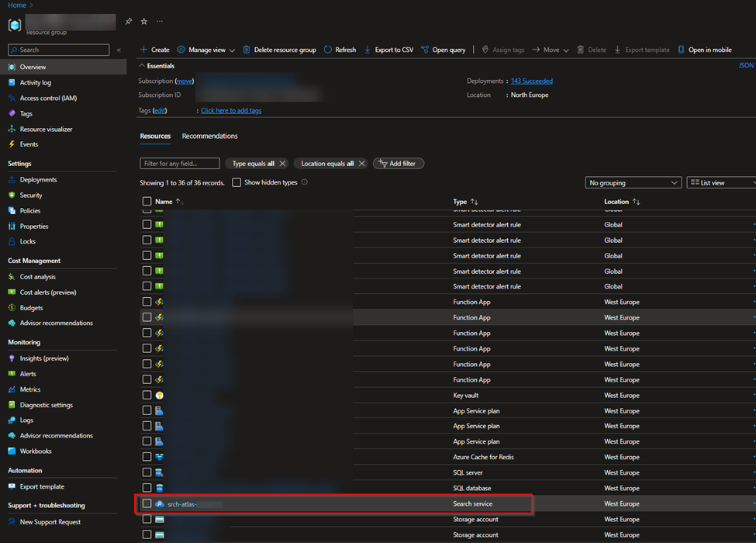Image resolution: width=756 pixels, height=543 pixels.
Task: Switch to the Recommendations tab
Action: click(x=209, y=137)
